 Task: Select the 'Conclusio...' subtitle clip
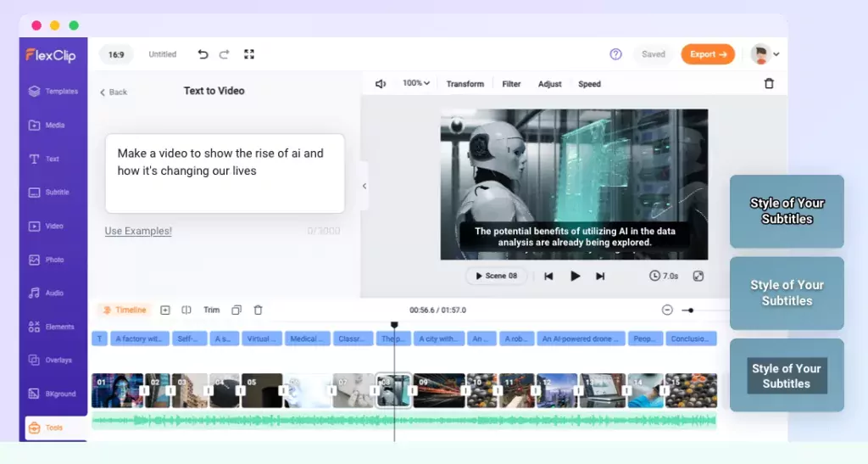pos(691,338)
